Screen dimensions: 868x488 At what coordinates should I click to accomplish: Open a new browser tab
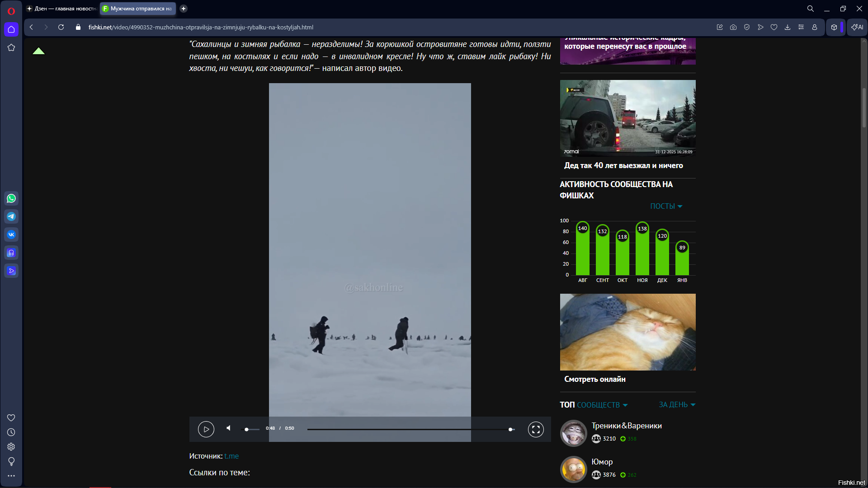pos(184,9)
